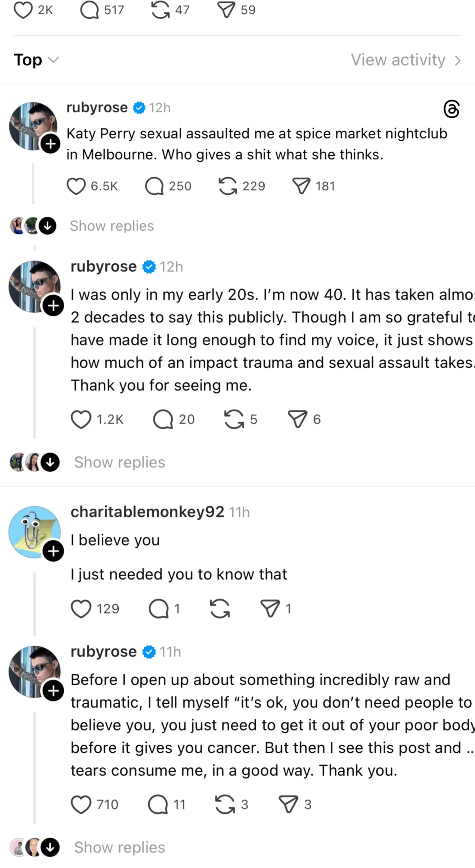Like the post with 1.2K likes
The image size is (475, 868).
81,419
